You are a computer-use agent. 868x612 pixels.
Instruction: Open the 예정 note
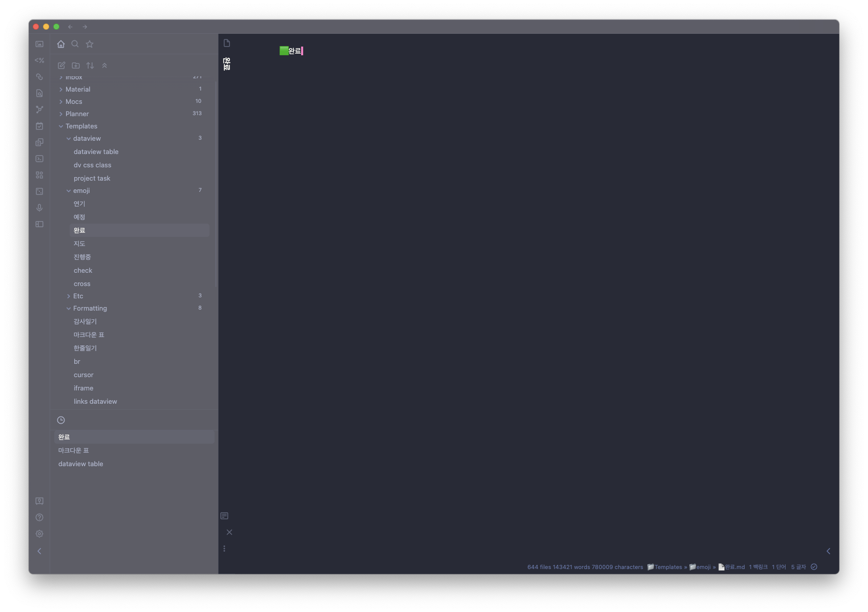(139, 217)
